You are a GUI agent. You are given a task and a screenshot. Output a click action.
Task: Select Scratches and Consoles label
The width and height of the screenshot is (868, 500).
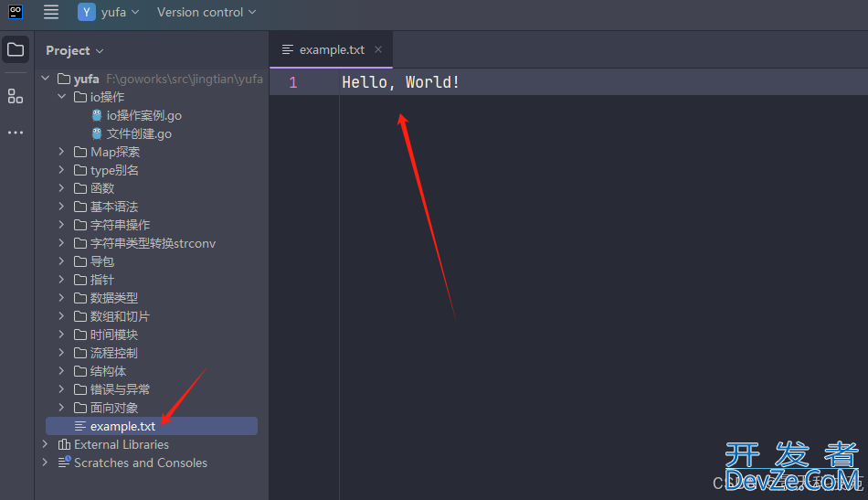tap(141, 463)
